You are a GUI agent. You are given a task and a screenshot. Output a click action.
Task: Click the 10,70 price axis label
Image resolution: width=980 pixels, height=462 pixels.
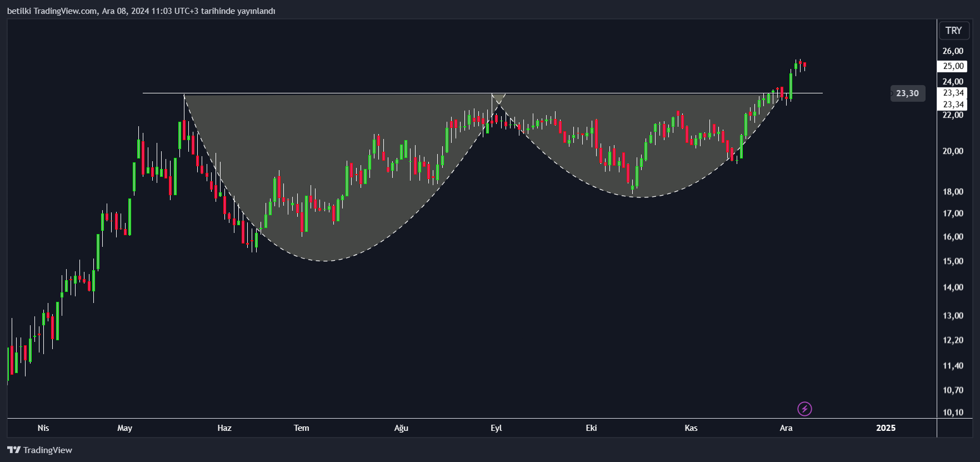[953, 390]
